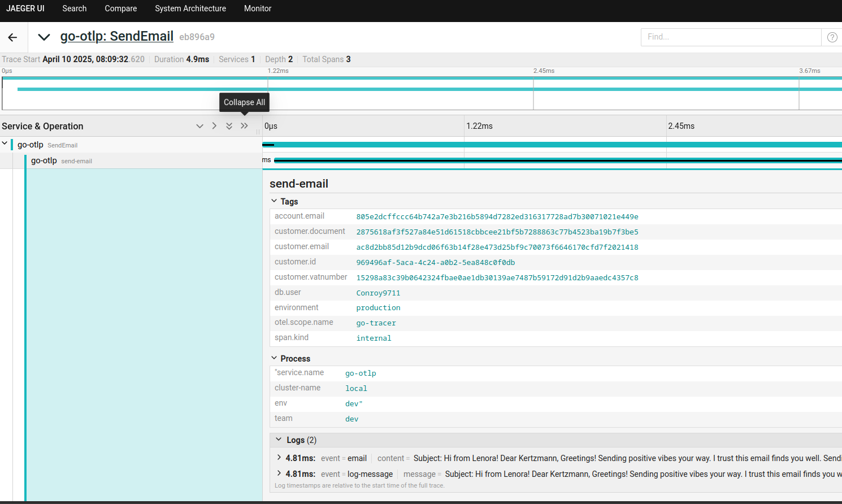Expand the email event log entry

click(x=279, y=458)
